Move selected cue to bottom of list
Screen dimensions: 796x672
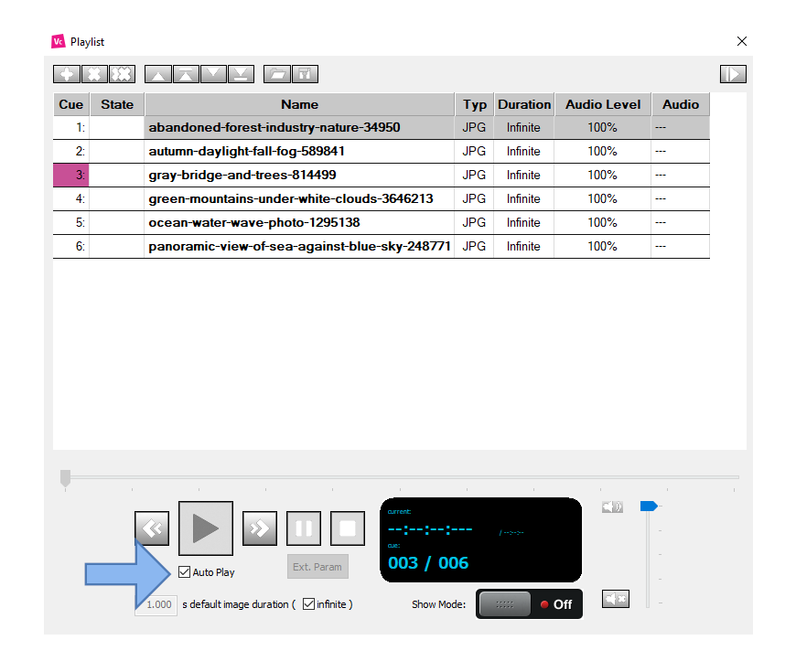241,75
